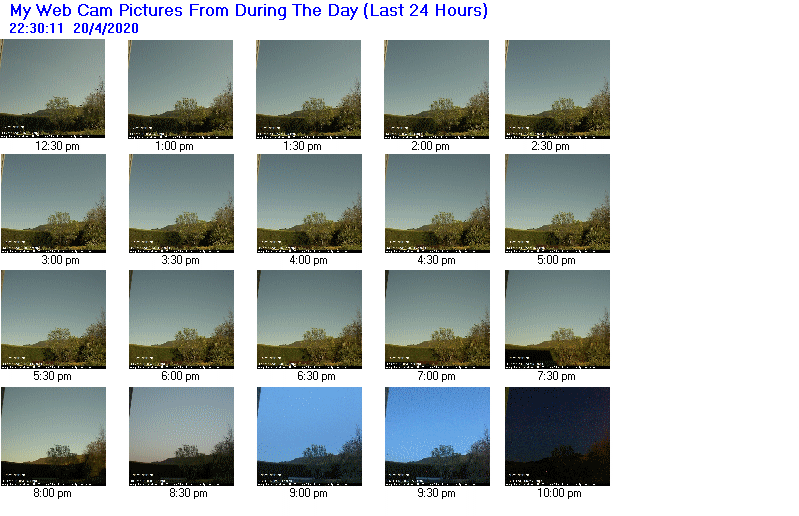Open the 9:30 pm webcam picture
This screenshot has width=799, height=516.
tap(436, 436)
